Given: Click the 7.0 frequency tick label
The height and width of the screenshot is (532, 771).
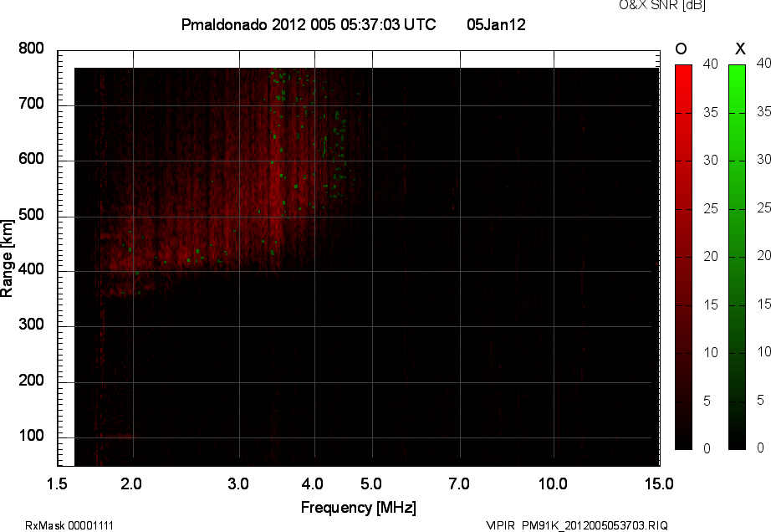Looking at the screenshot, I should pos(459,483).
